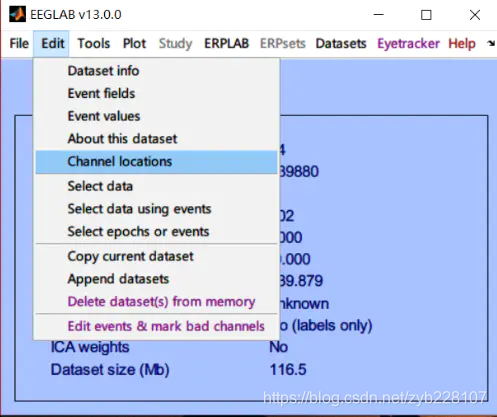Choose Select data using events
The image size is (497, 417).
156,209
